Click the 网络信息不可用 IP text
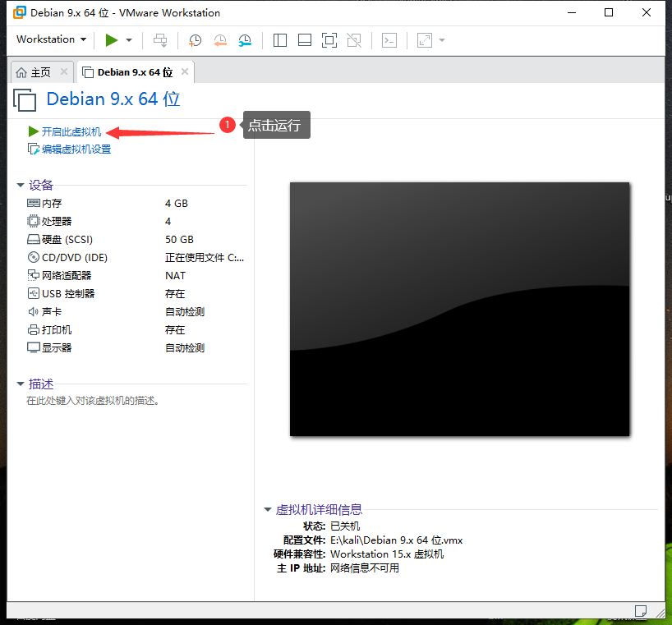Viewport: 672px width, 625px height. tap(365, 568)
